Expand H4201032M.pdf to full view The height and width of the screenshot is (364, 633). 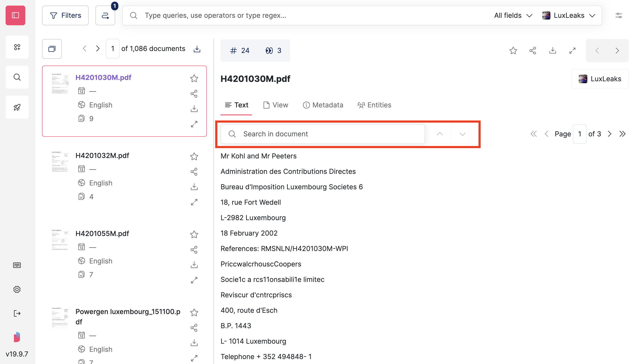pyautogui.click(x=194, y=202)
